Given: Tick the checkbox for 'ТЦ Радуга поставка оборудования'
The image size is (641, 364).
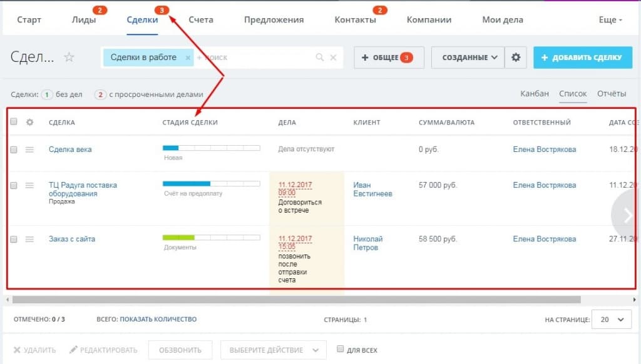Looking at the screenshot, I should [x=14, y=186].
